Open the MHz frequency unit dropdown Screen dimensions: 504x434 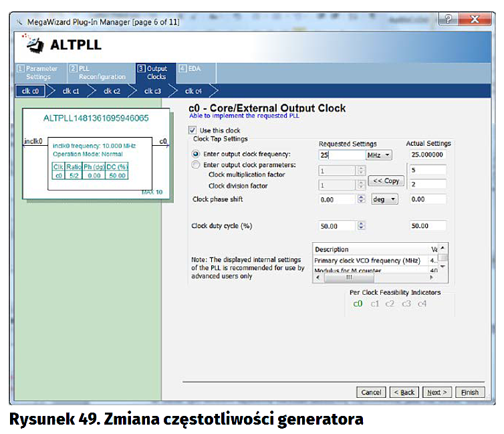click(378, 154)
